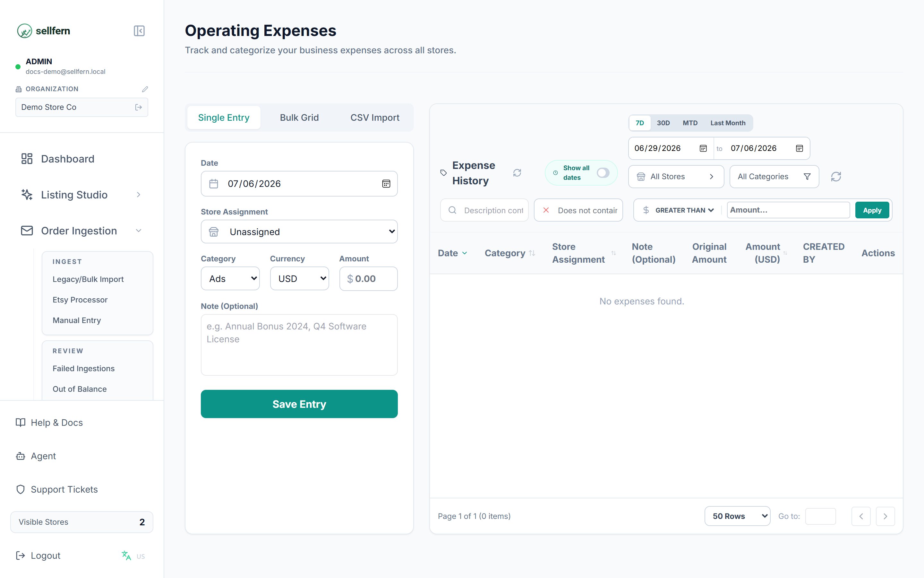The width and height of the screenshot is (924, 578).
Task: Focus the Does not contain field
Action: pos(578,210)
